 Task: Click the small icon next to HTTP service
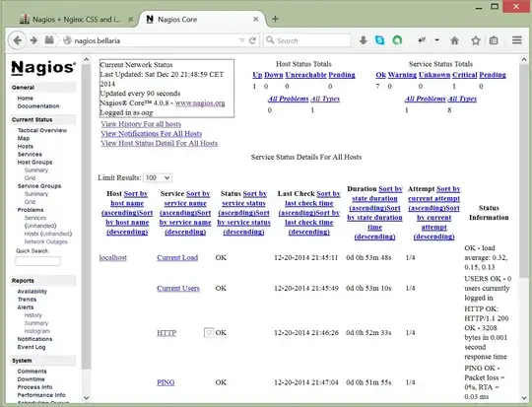[x=209, y=333]
